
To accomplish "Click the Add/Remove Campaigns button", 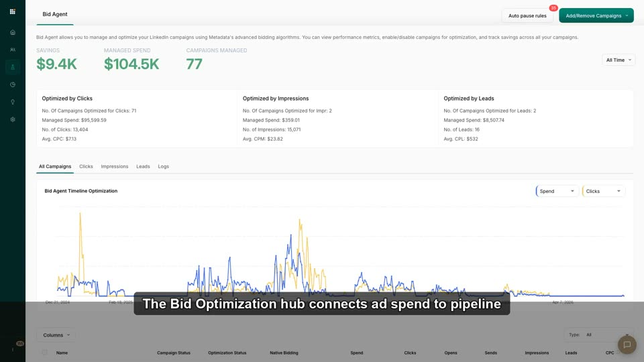I will coord(596,15).
